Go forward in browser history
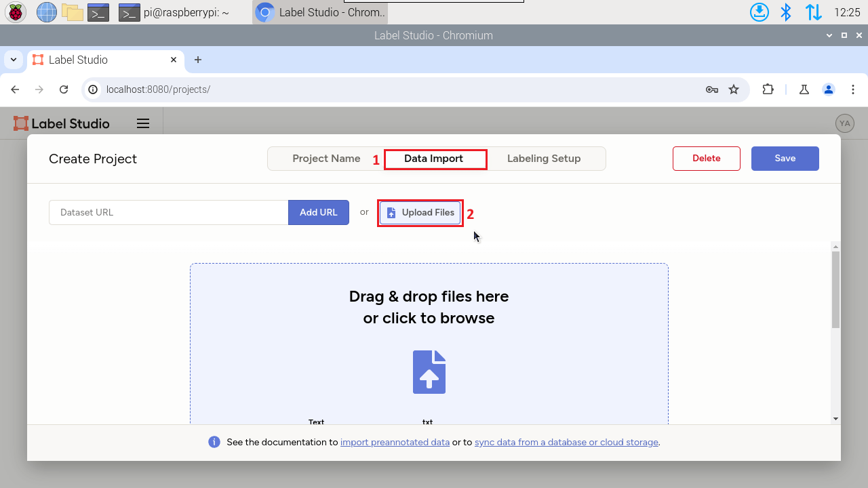Screen dimensions: 868x488 coord(39,89)
